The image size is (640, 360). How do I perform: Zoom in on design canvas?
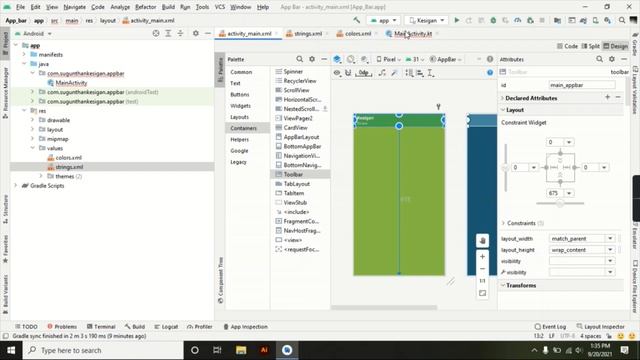[x=482, y=256]
